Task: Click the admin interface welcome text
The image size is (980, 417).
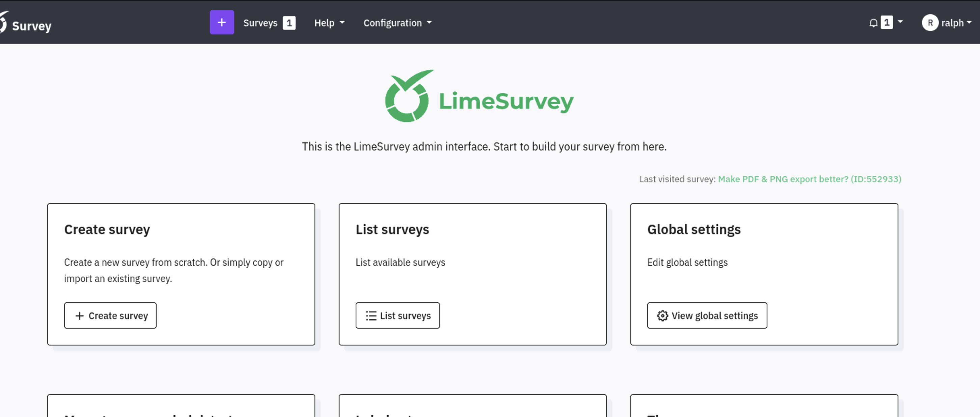Action: pos(484,146)
